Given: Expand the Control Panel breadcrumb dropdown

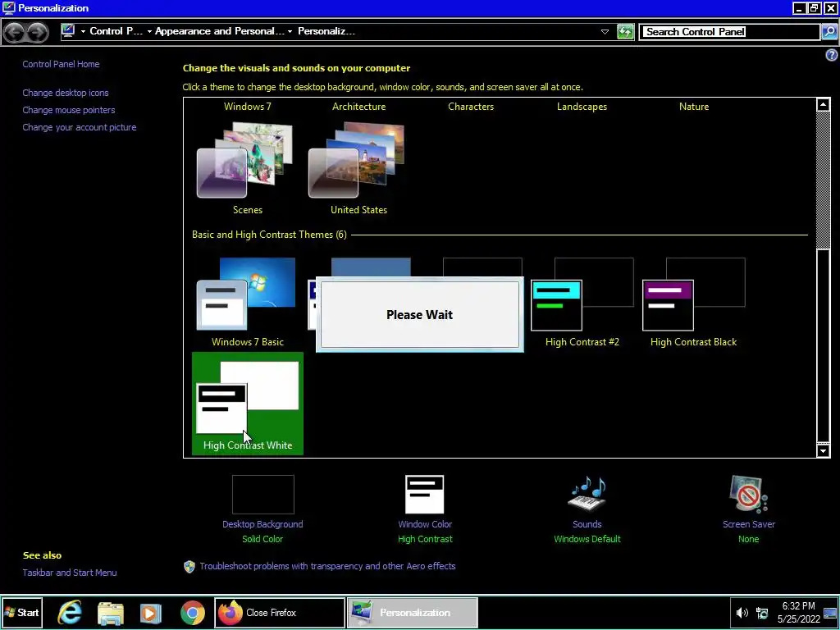Looking at the screenshot, I should tap(149, 32).
